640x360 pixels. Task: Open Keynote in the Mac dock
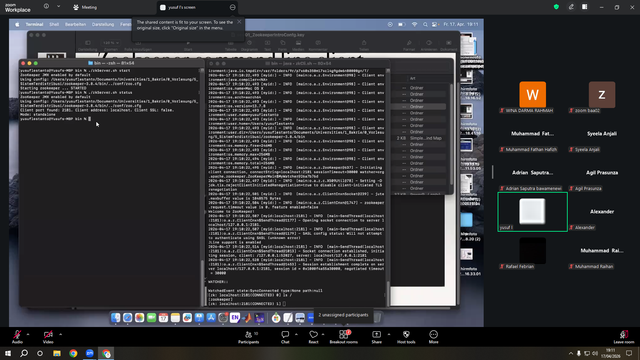(x=199, y=318)
